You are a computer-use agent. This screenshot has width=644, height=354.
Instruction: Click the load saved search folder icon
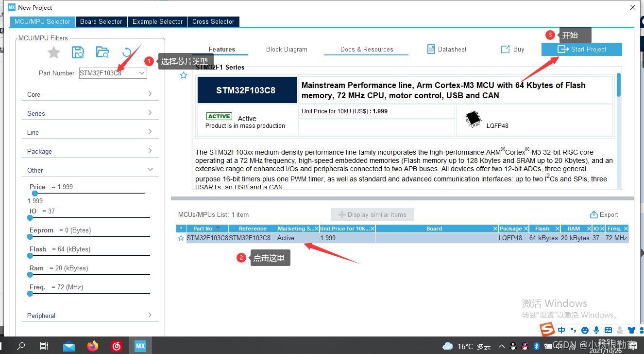click(102, 53)
